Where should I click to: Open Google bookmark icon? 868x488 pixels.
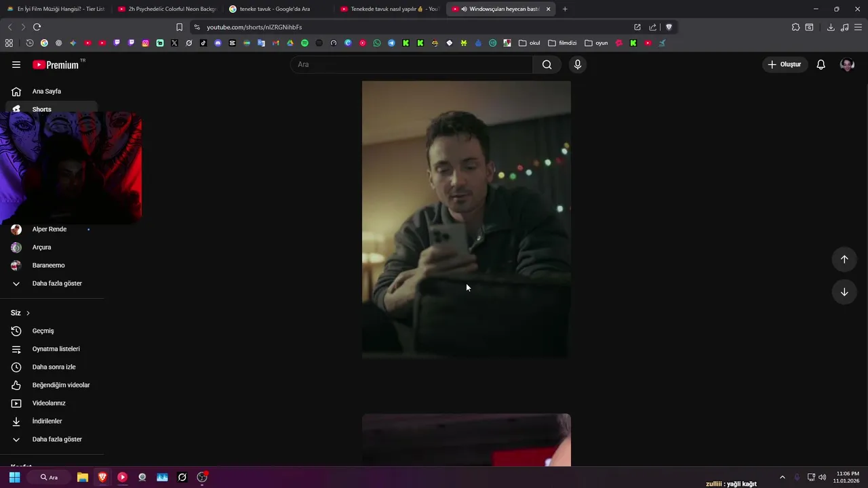44,43
